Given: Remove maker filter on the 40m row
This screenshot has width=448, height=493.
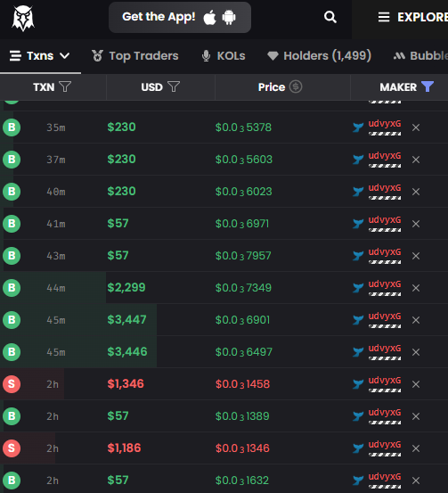Looking at the screenshot, I should click(416, 192).
